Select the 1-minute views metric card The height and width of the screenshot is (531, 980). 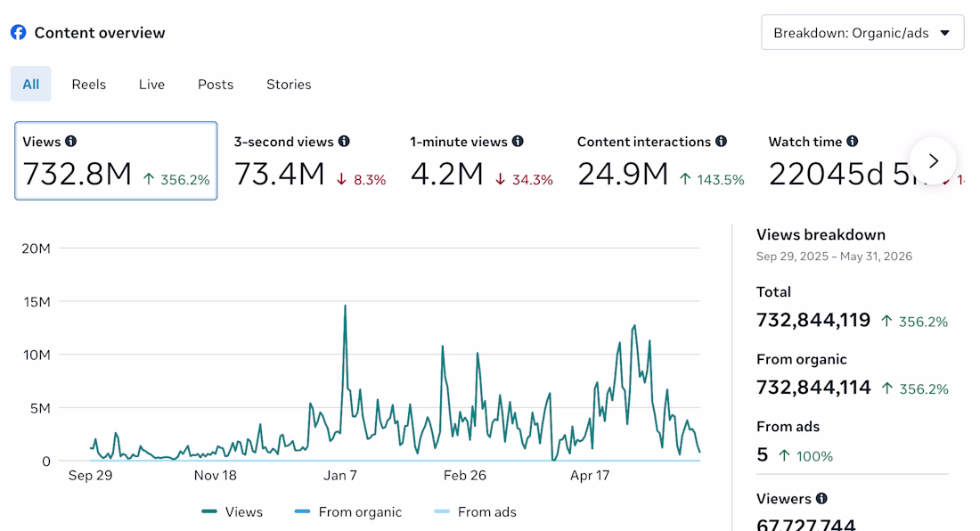click(481, 161)
